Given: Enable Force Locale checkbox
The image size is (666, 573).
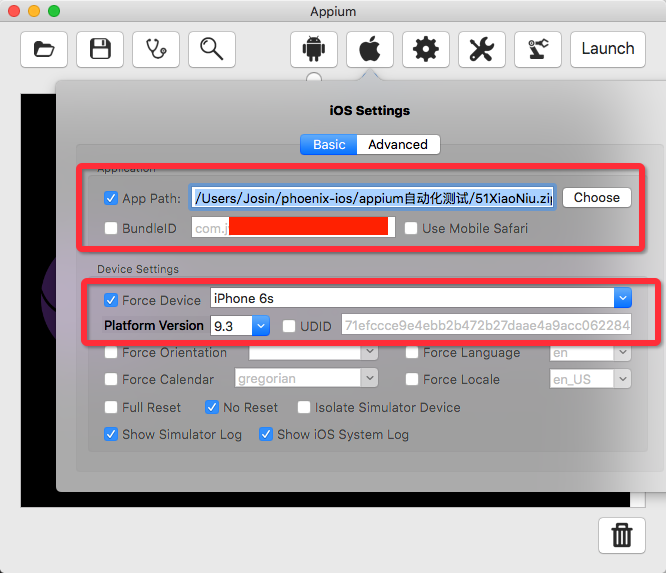Looking at the screenshot, I should (x=412, y=379).
